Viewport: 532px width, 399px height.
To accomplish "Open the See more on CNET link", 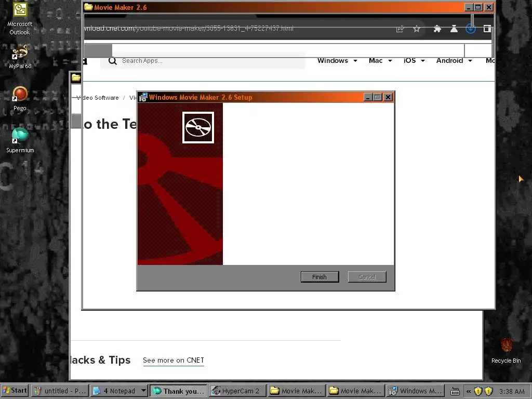I will (174, 361).
